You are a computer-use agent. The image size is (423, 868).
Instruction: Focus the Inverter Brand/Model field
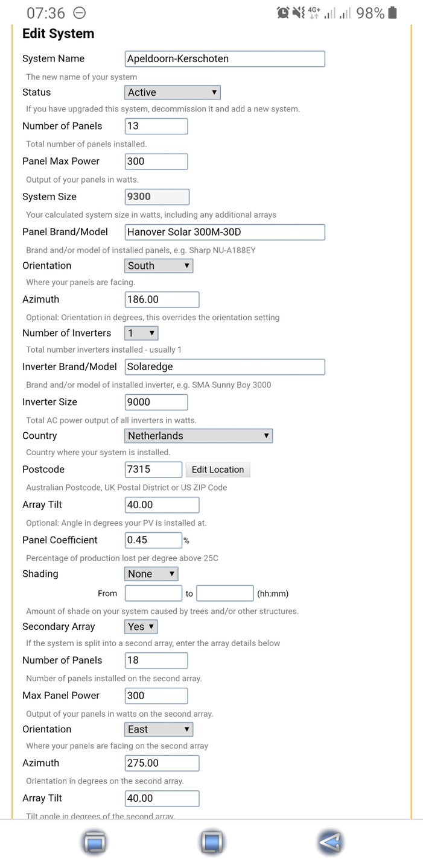point(225,366)
